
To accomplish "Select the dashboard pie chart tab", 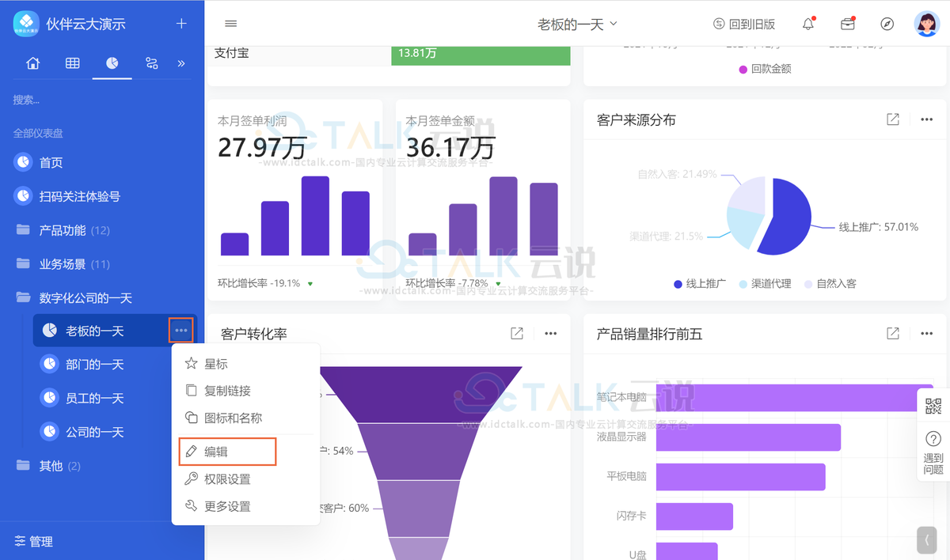I will [112, 63].
